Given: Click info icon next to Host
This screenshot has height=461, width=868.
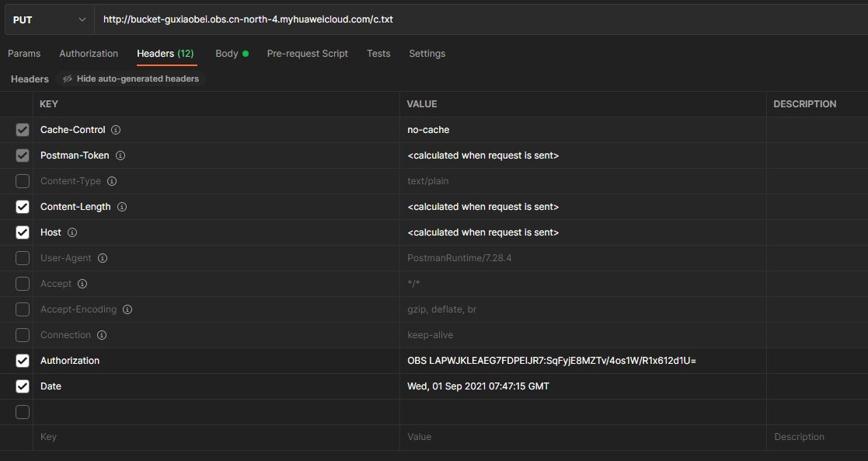Looking at the screenshot, I should click(x=72, y=232).
